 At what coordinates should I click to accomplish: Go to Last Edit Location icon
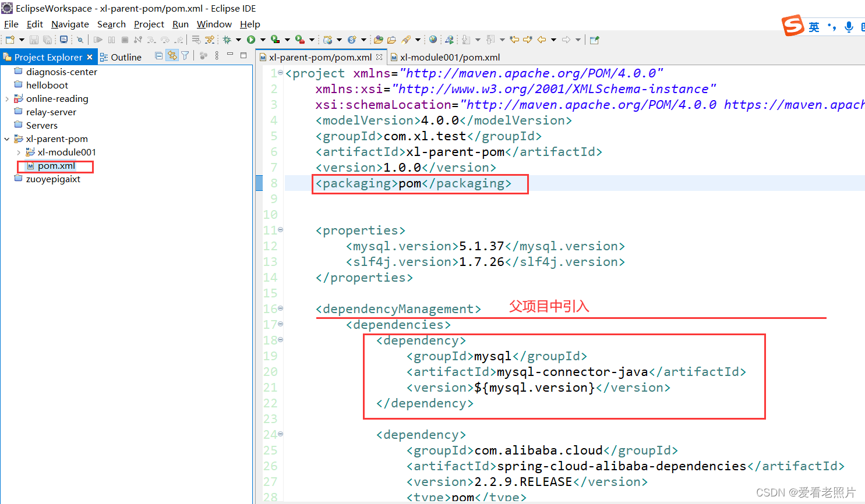pos(514,40)
